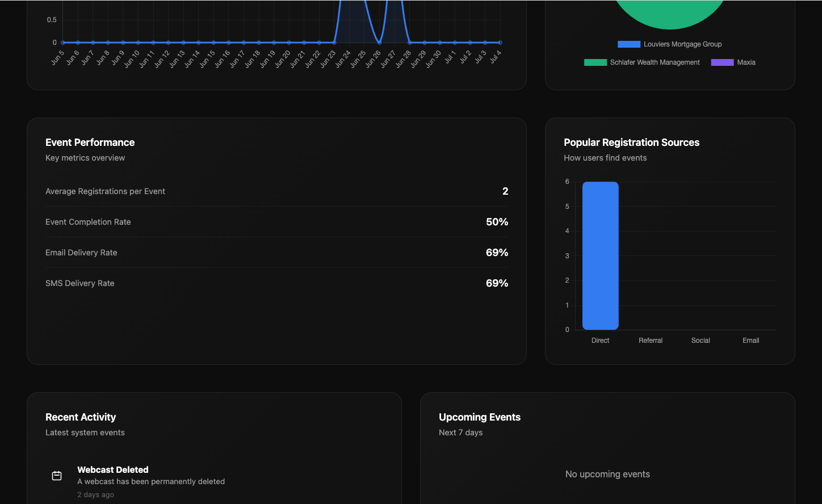The width and height of the screenshot is (822, 504).
Task: Click the Schlafer Wealth Management legend swatch
Action: tap(595, 62)
